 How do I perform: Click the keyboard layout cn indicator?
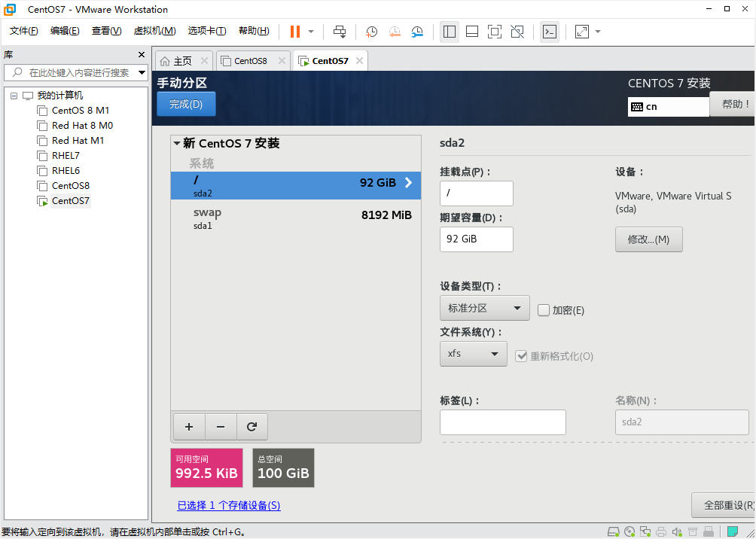pyautogui.click(x=668, y=107)
